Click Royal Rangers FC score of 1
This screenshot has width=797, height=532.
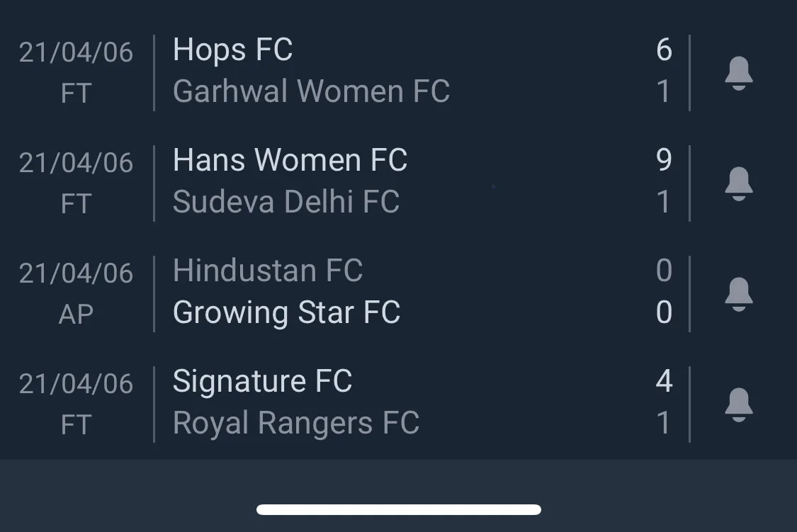point(664,423)
